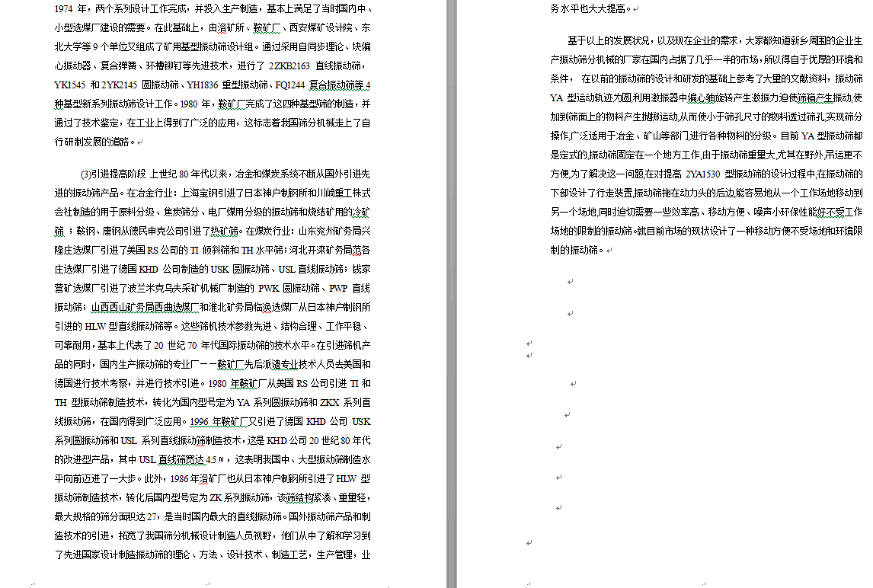The image size is (873, 588).
Task: Click the model number "FQ1244"
Action: coord(289,85)
